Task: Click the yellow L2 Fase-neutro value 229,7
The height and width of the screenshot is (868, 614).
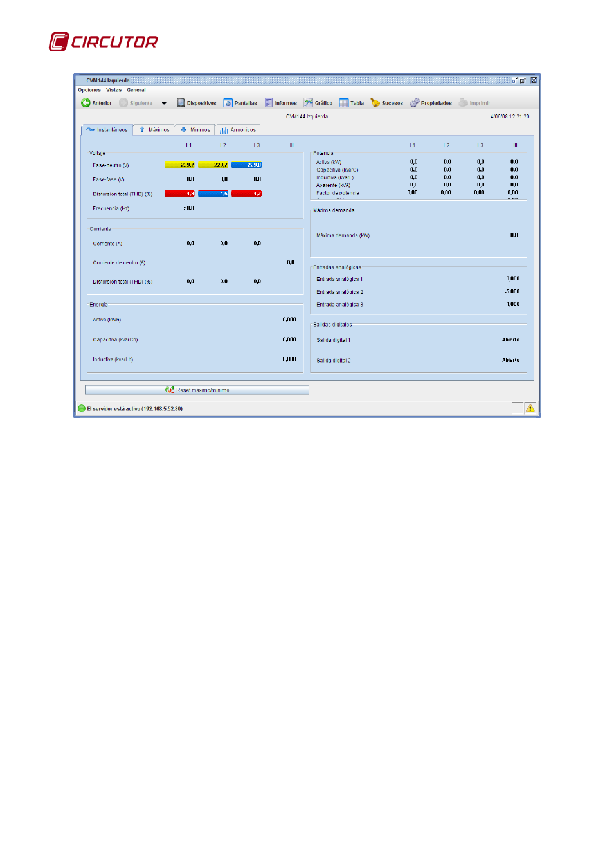Action: [213, 165]
